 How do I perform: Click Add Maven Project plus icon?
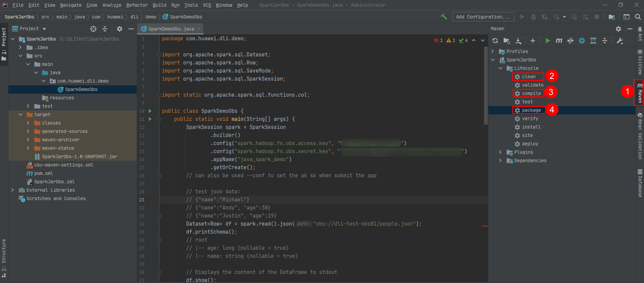pos(533,41)
